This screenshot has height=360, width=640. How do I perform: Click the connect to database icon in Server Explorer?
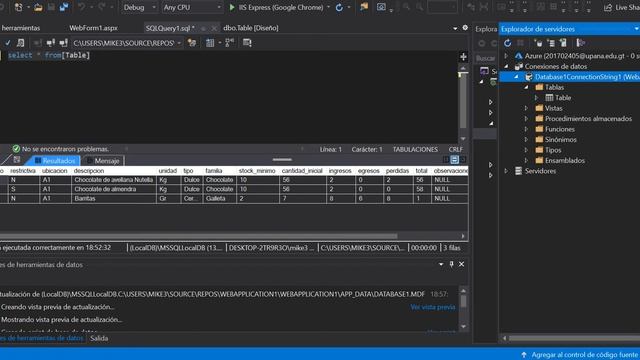[x=538, y=43]
